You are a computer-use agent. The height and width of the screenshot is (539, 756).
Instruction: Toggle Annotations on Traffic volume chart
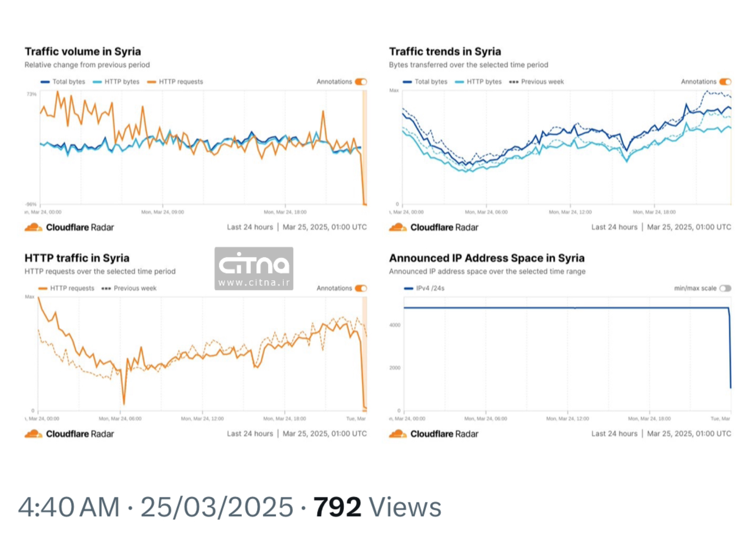[361, 82]
